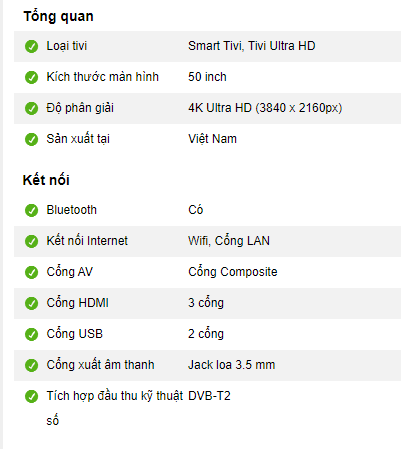Select the green check icon beside Độ phân giải
The height and width of the screenshot is (449, 401).
pyautogui.click(x=31, y=108)
